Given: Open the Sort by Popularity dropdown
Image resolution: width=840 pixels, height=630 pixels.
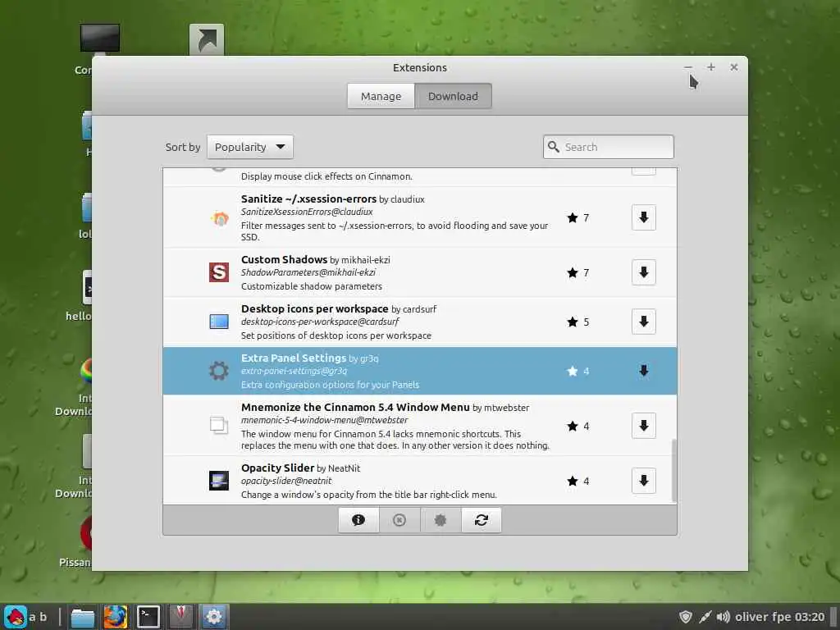Looking at the screenshot, I should [x=250, y=147].
